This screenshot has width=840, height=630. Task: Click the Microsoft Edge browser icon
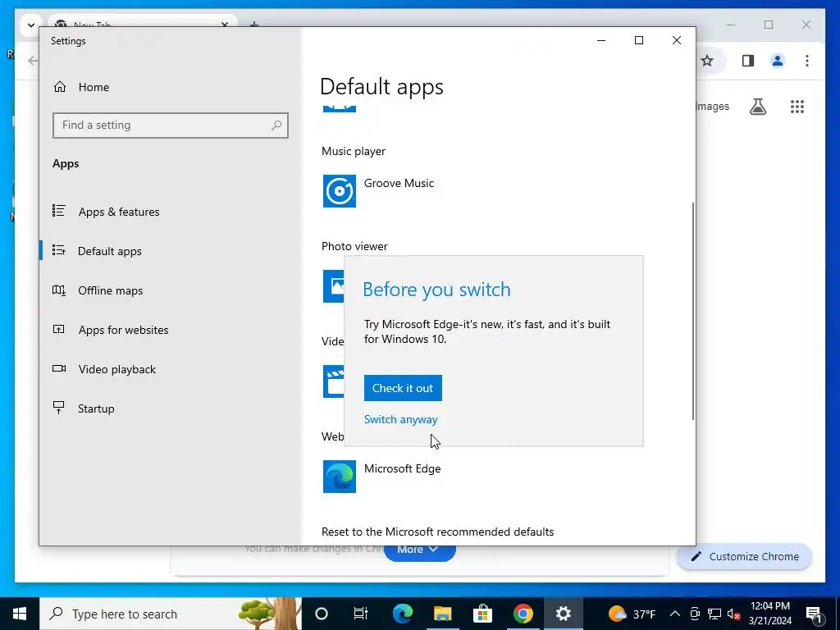(339, 477)
